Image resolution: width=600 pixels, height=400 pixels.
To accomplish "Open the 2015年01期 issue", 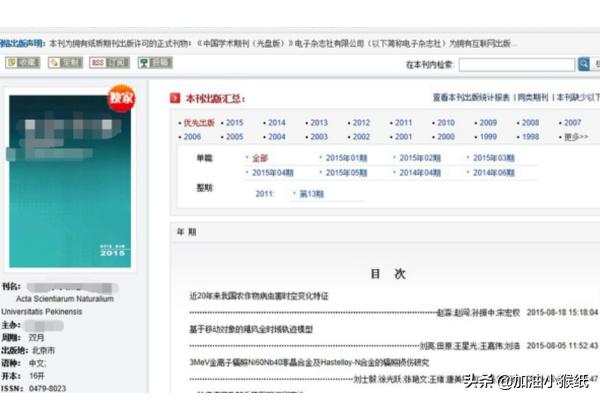I will [345, 158].
